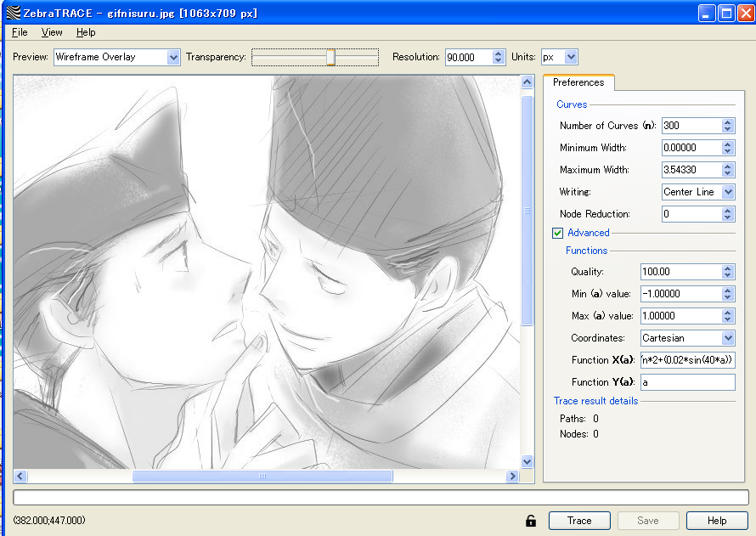Viewport: 756px width, 536px height.
Task: Click the horizontal scrollbar thumb
Action: tap(262, 477)
